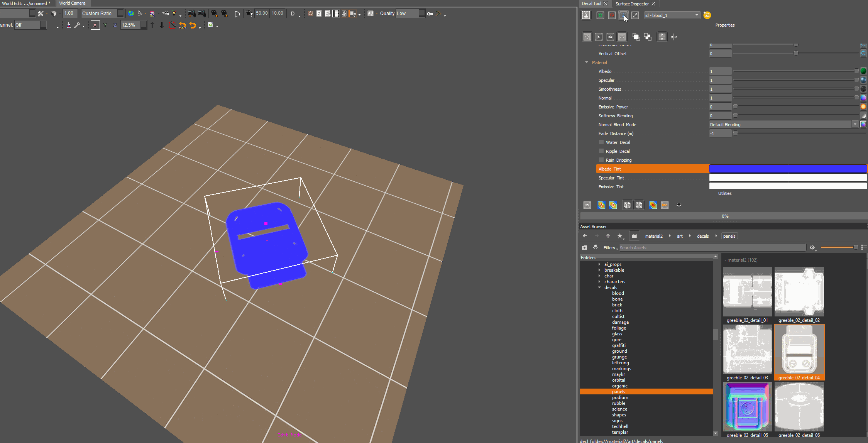Click the decals breadcrumb link
Image resolution: width=868 pixels, height=443 pixels.
pos(703,236)
